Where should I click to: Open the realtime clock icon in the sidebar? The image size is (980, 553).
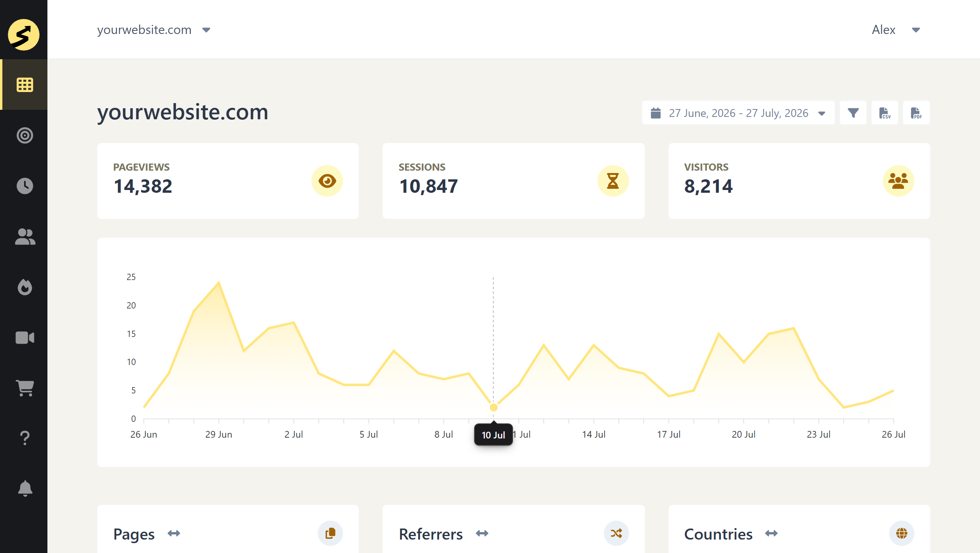(24, 186)
